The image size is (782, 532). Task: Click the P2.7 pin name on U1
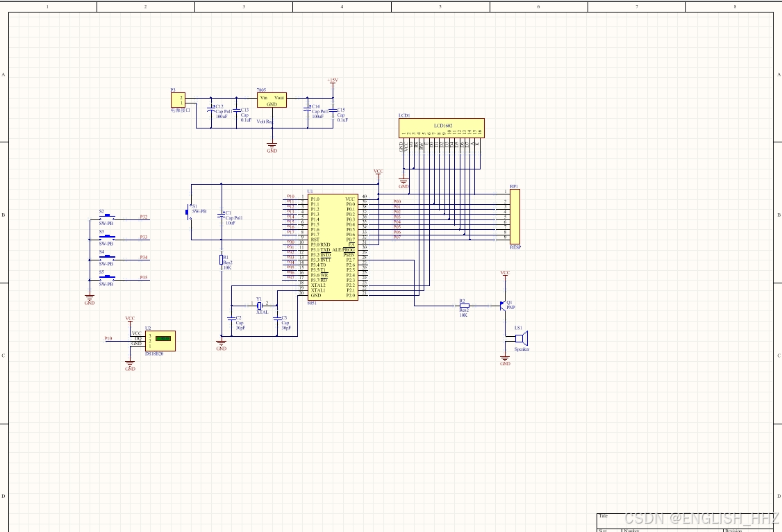pos(351,260)
